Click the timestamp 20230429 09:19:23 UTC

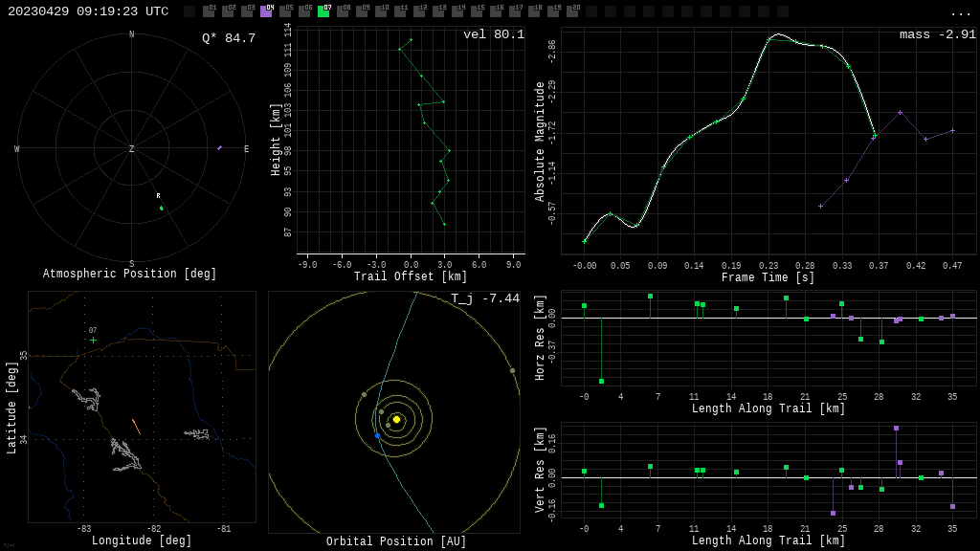point(88,11)
